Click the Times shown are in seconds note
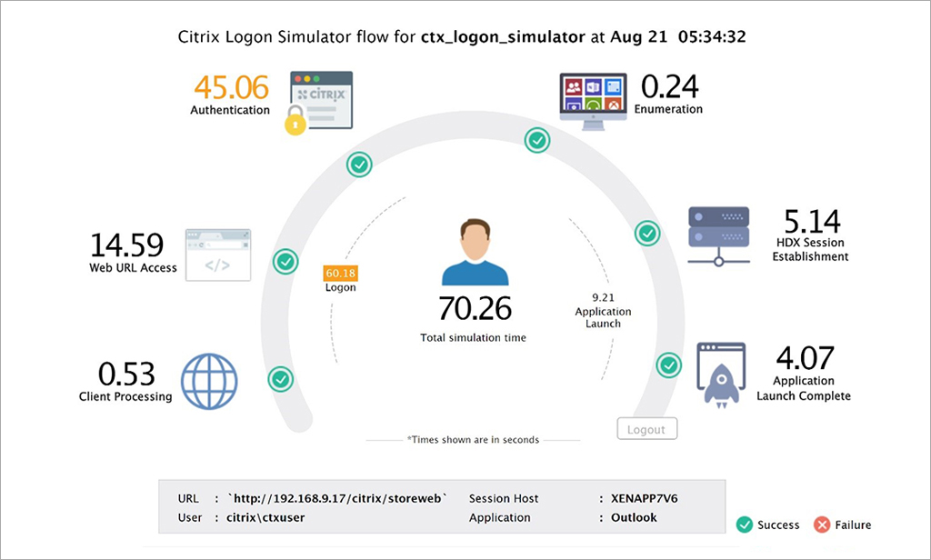The image size is (931, 560). (x=473, y=439)
